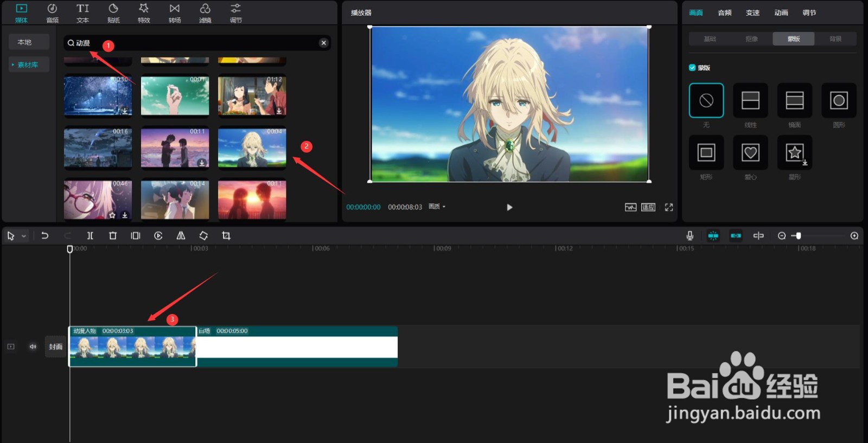
Task: Open the crop tool in timeline toolbar
Action: click(x=226, y=235)
